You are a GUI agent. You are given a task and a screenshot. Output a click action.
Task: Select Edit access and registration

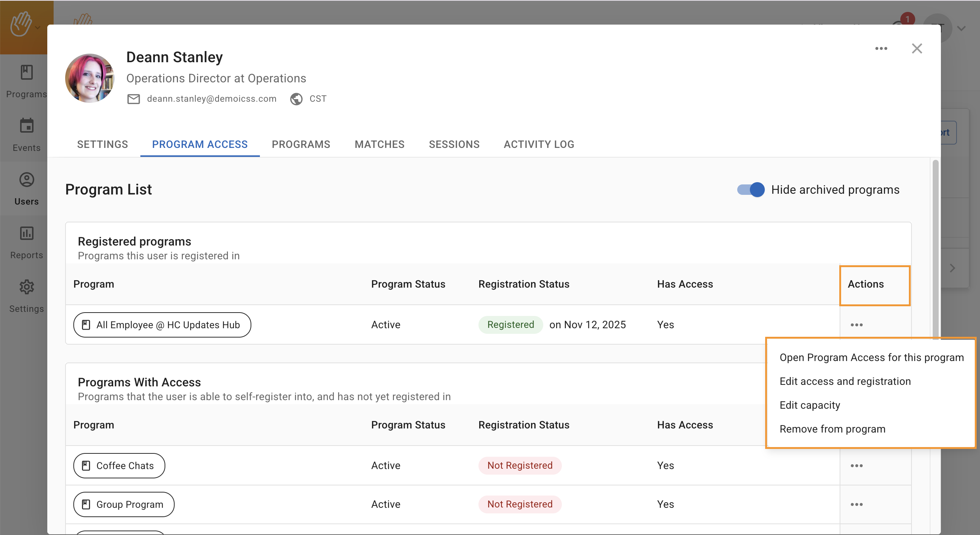point(845,381)
